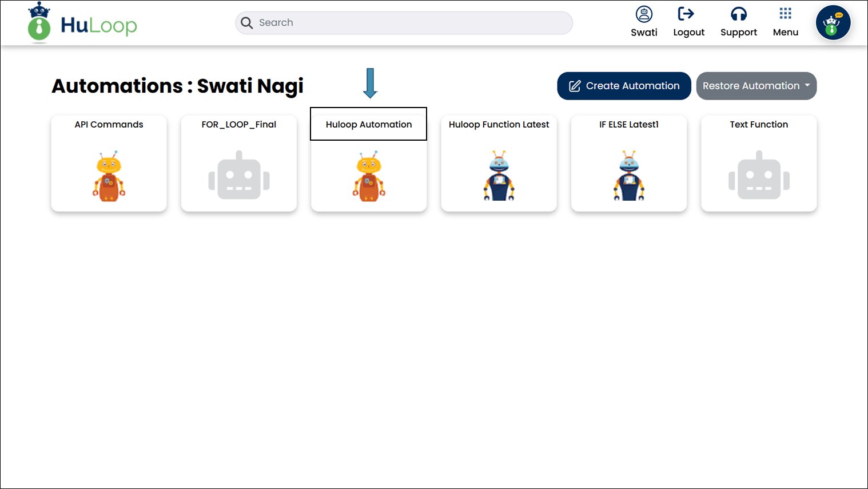Click the Automations : Swati Nagi heading
This screenshot has height=489, width=868.
click(x=177, y=86)
